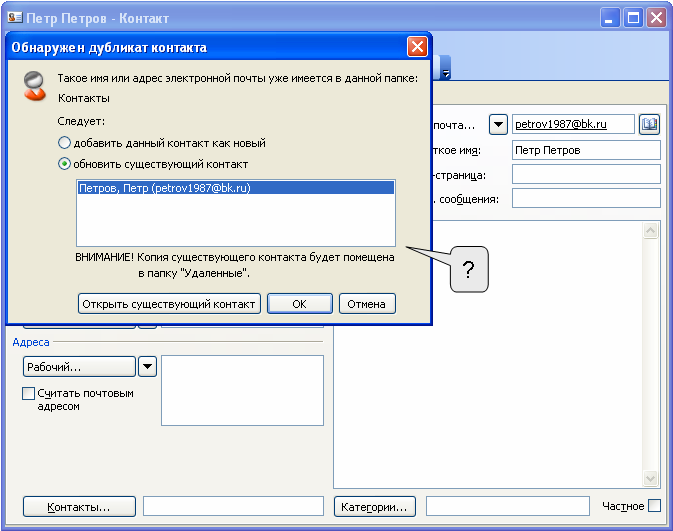Screen dimensions: 673x531
Task: Select 'обновить существующий контакт' radio option
Action: [64, 164]
